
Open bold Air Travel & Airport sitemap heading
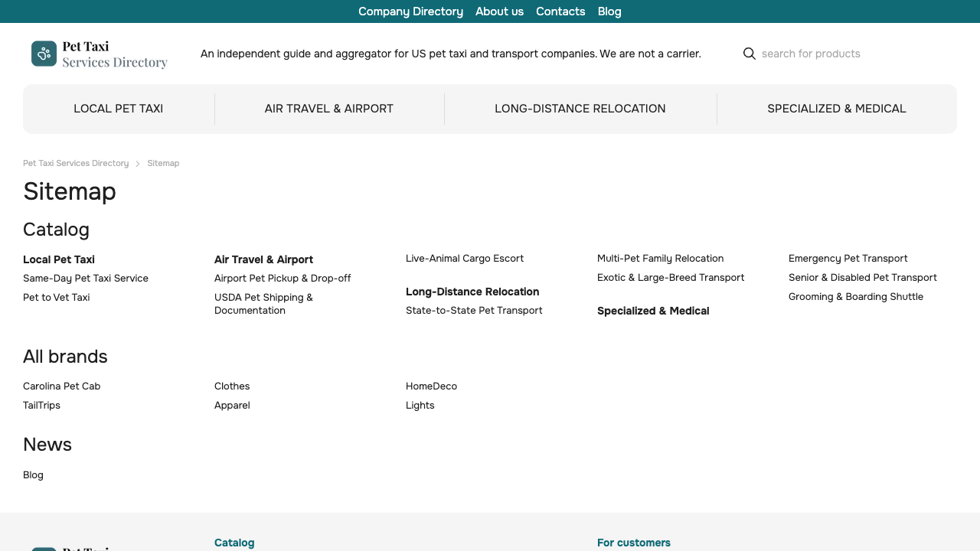tap(263, 259)
